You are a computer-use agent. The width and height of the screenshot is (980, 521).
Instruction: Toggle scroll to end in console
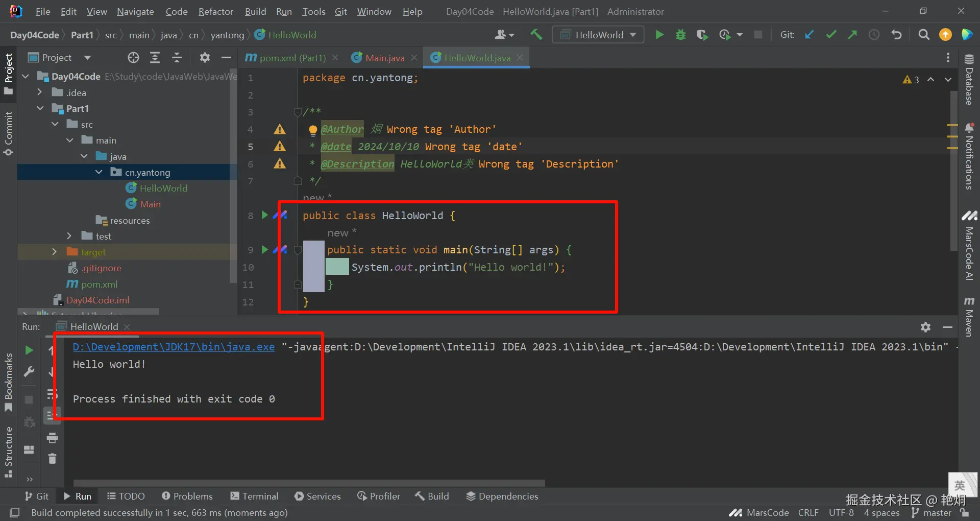pyautogui.click(x=52, y=415)
